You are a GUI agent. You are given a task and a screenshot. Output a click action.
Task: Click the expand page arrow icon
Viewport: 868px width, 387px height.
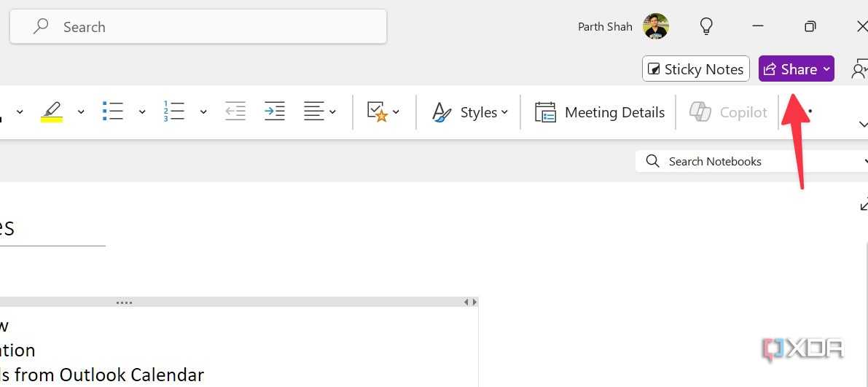coord(864,205)
